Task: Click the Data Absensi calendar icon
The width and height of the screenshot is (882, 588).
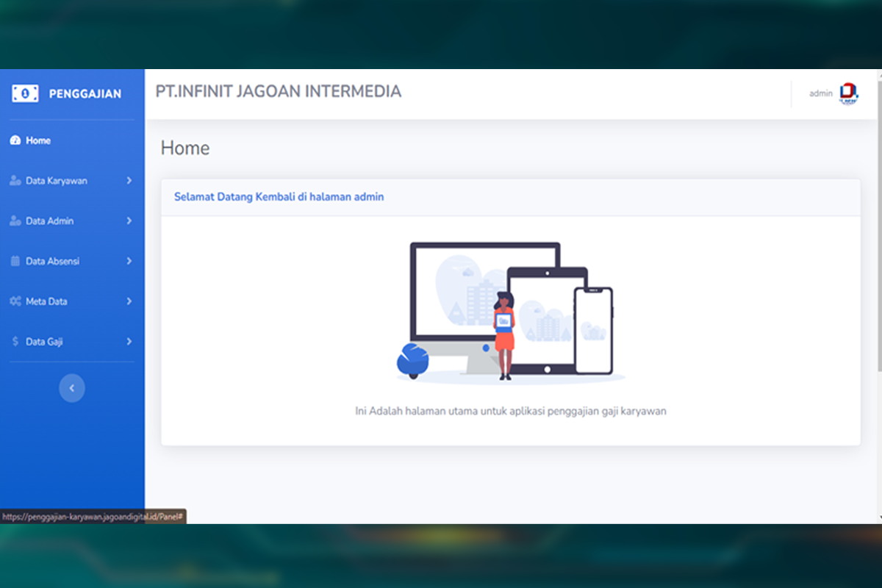Action: click(x=15, y=261)
